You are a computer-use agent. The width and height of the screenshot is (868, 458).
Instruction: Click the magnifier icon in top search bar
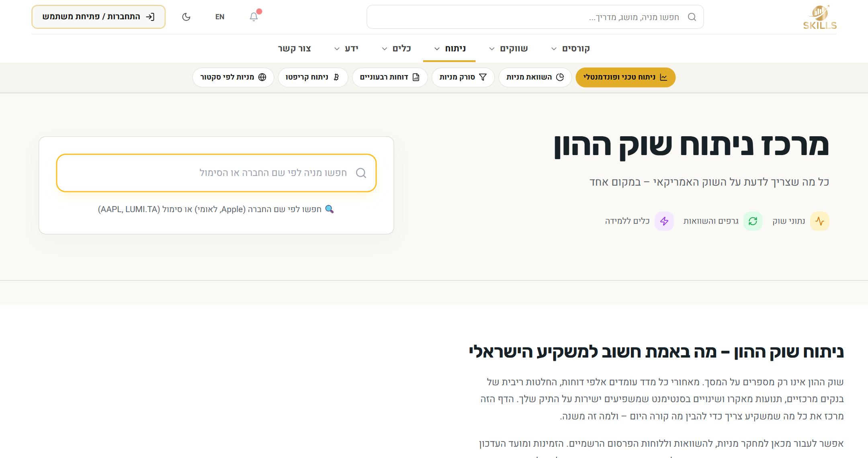692,17
